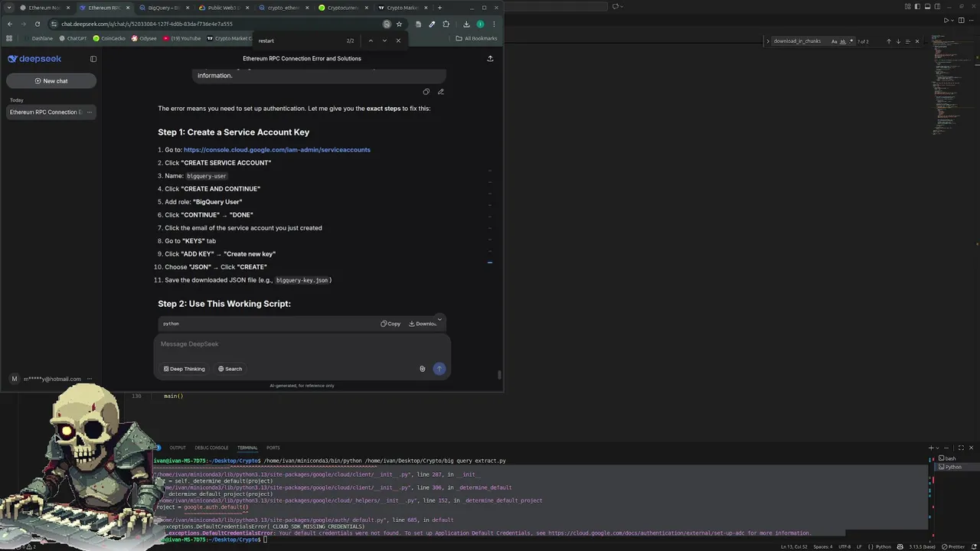The height and width of the screenshot is (551, 980).
Task: Toggle the Search mode button
Action: [x=230, y=369]
